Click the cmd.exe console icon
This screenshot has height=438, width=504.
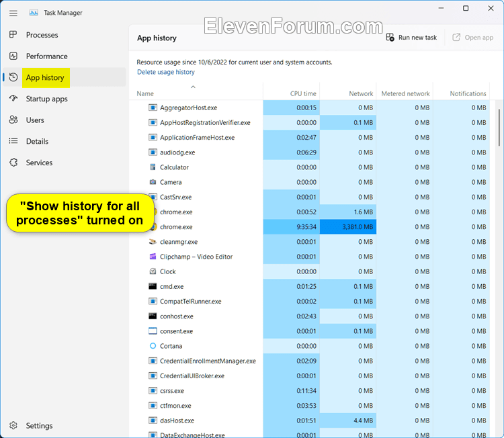[x=153, y=286]
